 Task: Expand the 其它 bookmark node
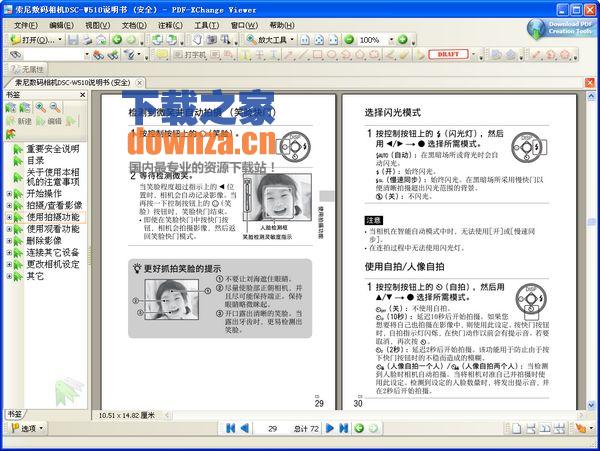pos(9,276)
